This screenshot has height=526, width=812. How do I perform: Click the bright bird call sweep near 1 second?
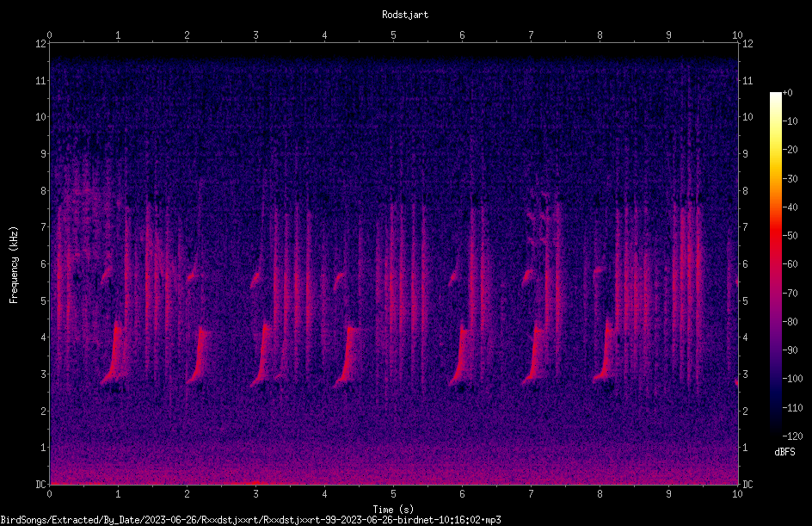(x=115, y=355)
